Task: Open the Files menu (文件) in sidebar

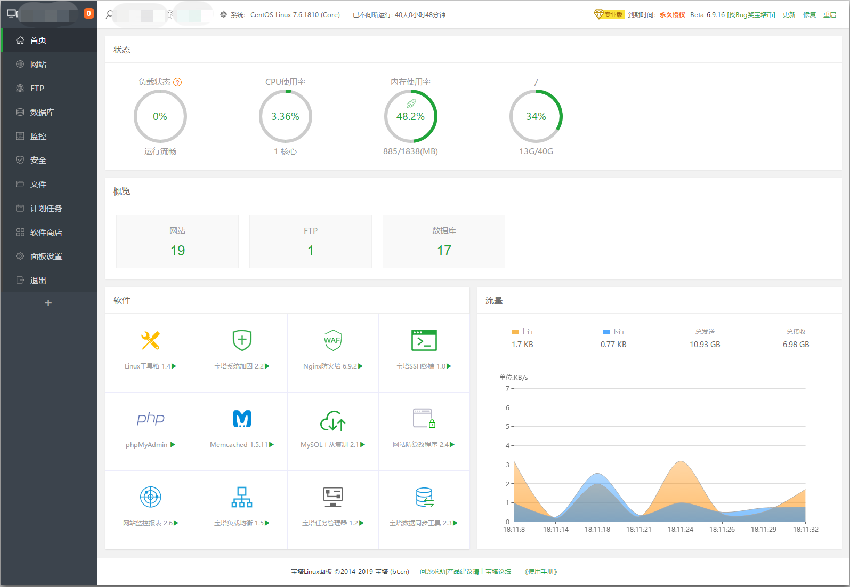Action: (49, 184)
